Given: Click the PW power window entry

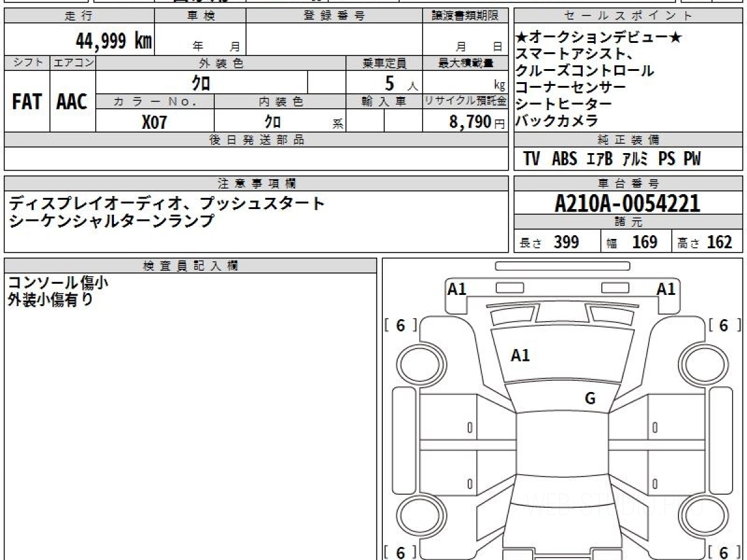Looking at the screenshot, I should point(692,159).
